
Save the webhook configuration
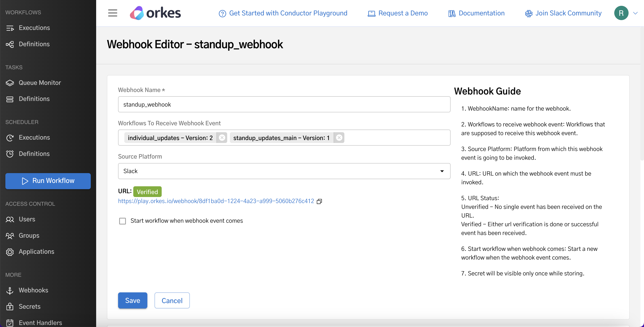[133, 300]
